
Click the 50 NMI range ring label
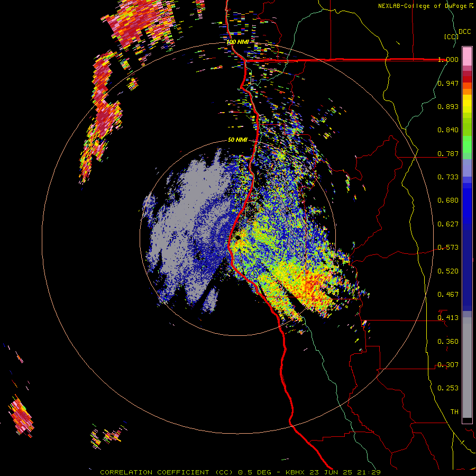coord(237,140)
